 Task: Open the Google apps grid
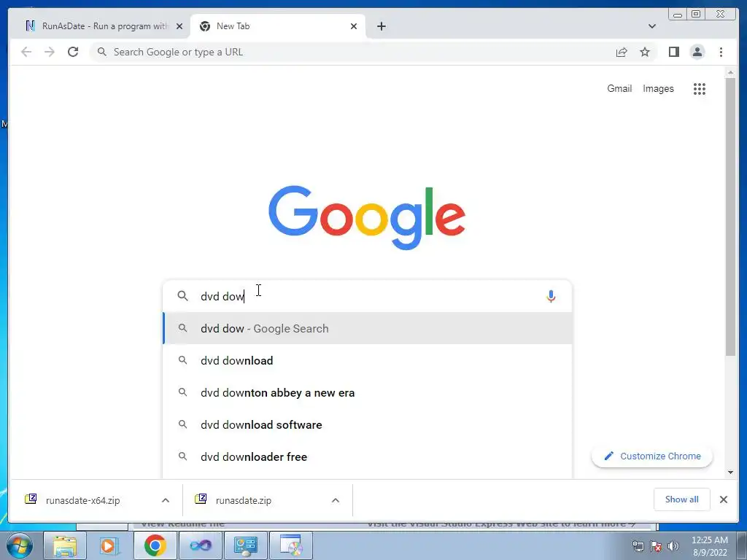pos(699,88)
